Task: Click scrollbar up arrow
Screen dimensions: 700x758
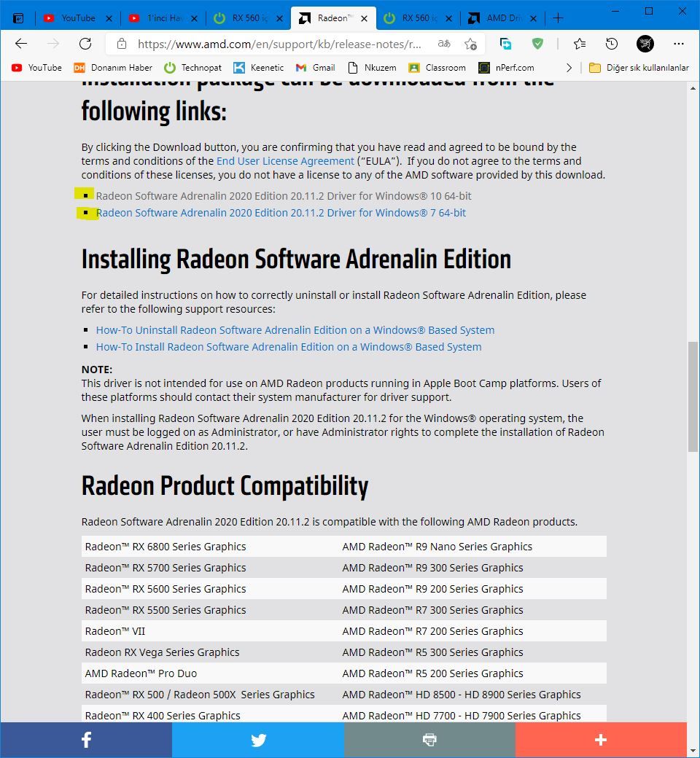Action: pyautogui.click(x=693, y=88)
